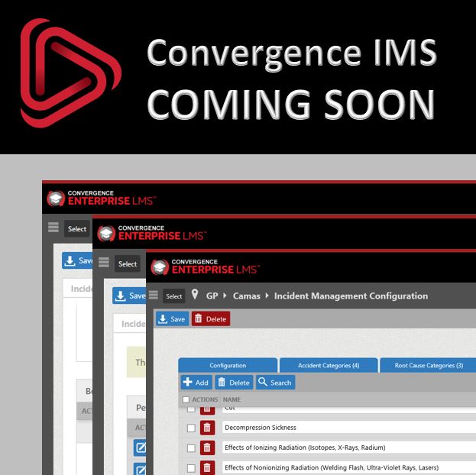Open the Root Cause Categories (3) tab

point(428,365)
